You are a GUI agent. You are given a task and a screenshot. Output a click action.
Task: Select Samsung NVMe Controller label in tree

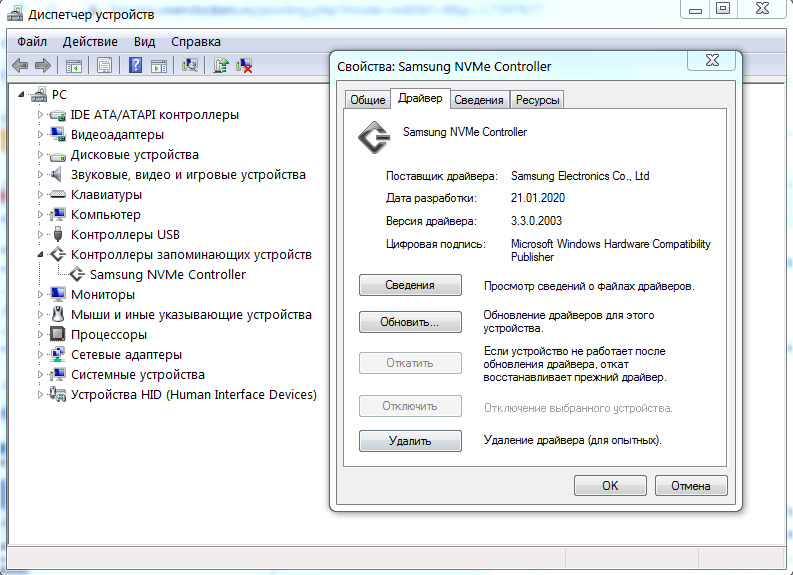[168, 275]
